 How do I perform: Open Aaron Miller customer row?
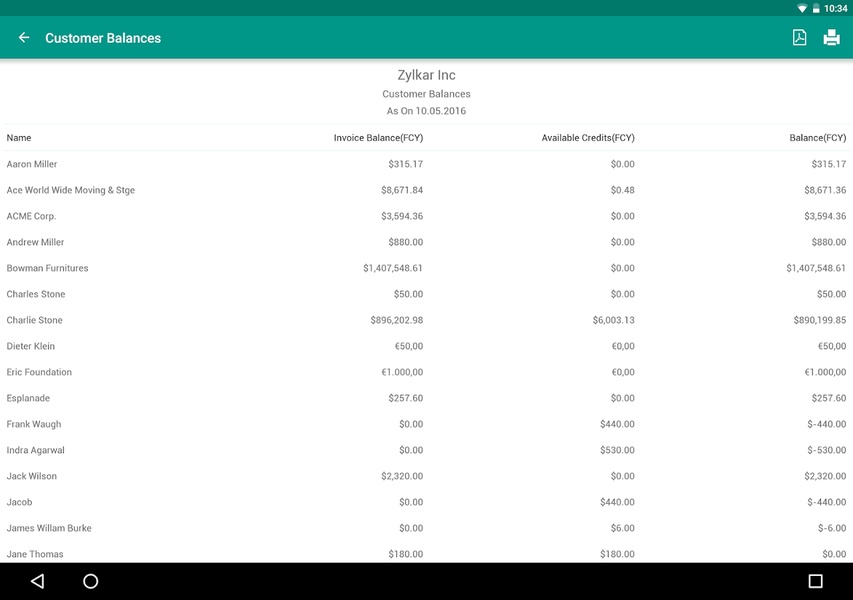426,164
